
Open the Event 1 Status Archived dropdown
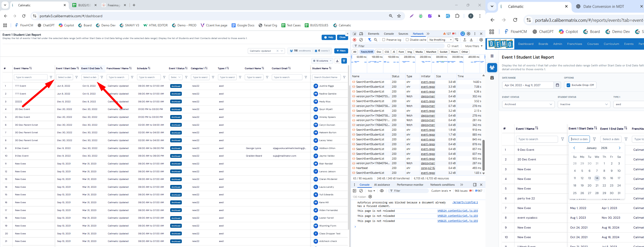point(528,104)
